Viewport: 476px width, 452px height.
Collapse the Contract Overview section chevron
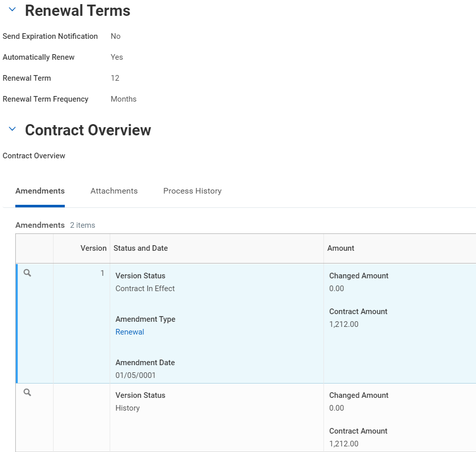12,129
